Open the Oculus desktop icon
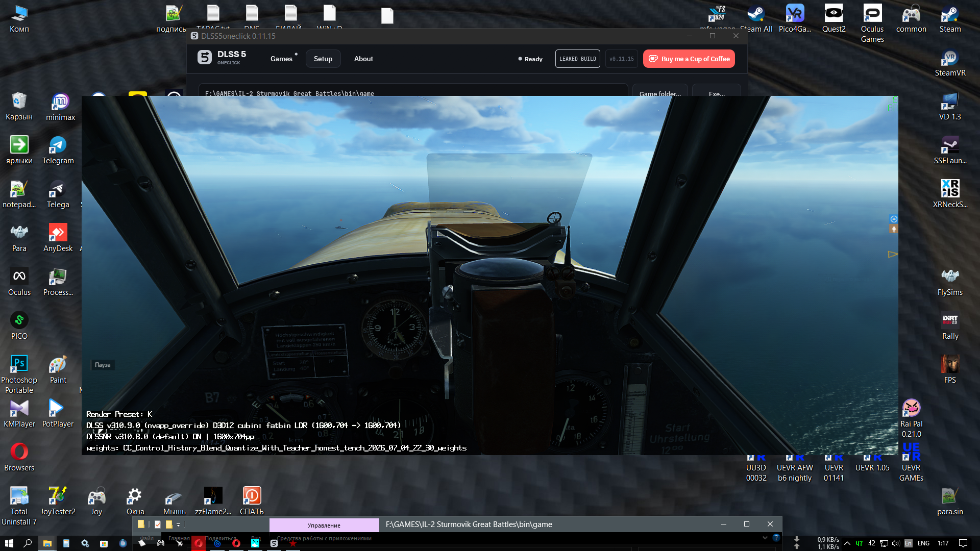 [x=19, y=282]
